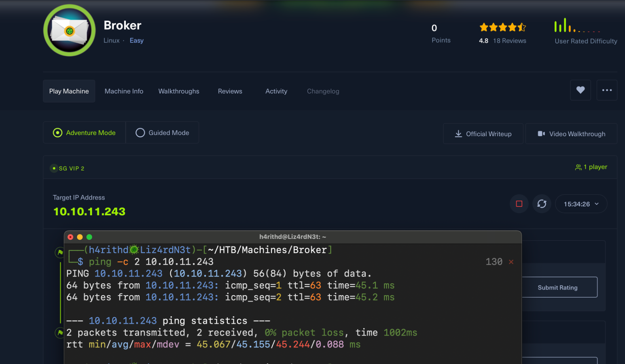Add Broker machine to favorites with heart icon
The height and width of the screenshot is (364, 625).
580,90
